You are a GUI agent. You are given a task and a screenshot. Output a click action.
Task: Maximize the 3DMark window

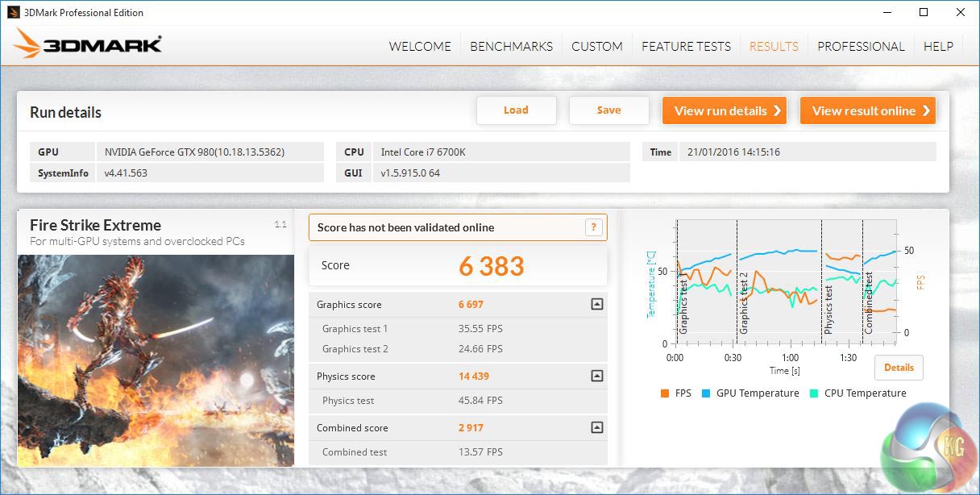924,12
